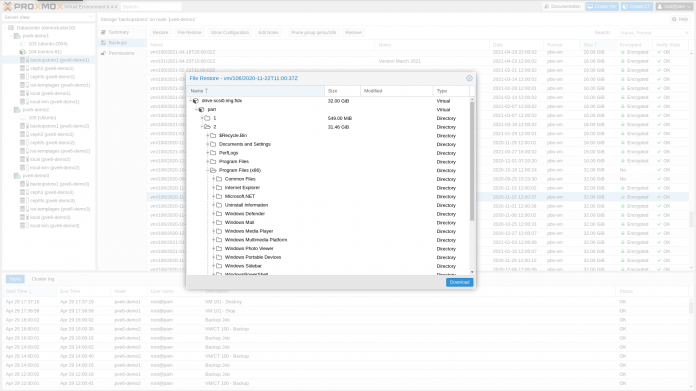Click the drive-scsi0.img.fidx disk image icon

click(196, 101)
